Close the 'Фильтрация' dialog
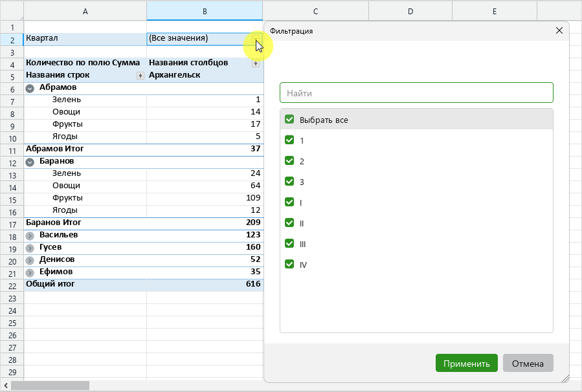 [559, 31]
